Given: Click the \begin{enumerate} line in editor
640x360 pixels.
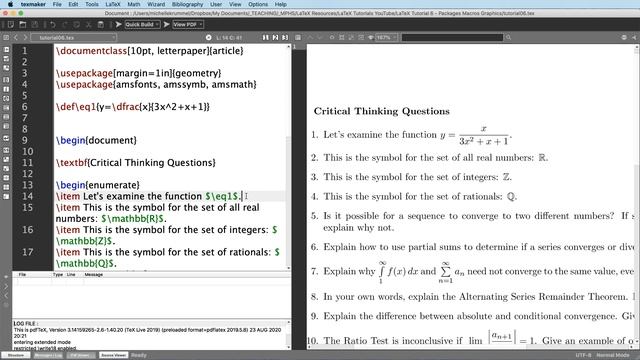Looking at the screenshot, I should click(98, 185).
